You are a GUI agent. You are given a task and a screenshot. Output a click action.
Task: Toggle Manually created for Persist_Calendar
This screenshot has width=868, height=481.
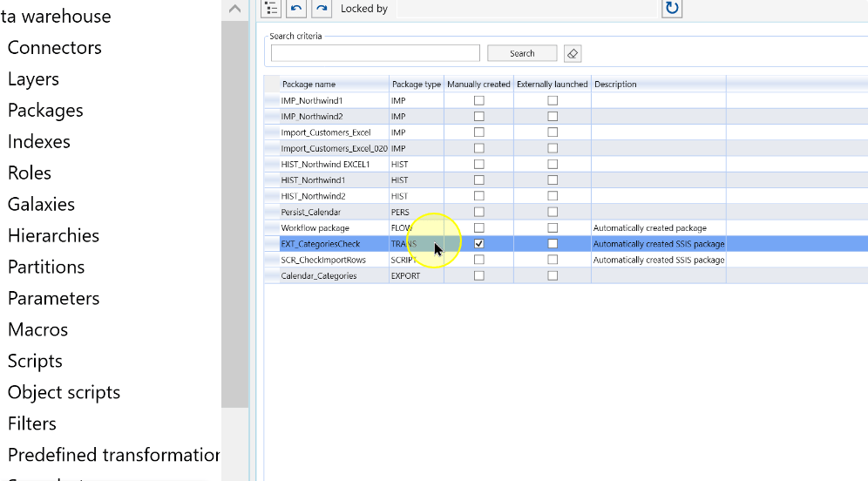478,212
